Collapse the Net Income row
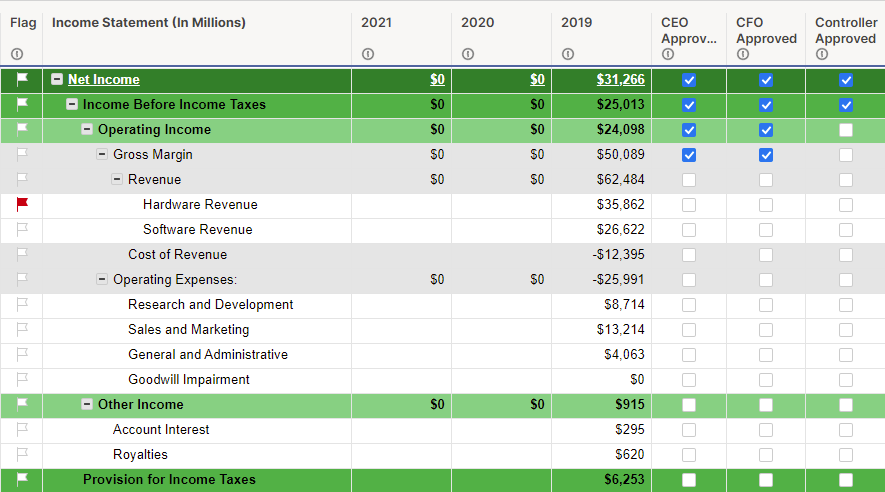The width and height of the screenshot is (885, 492). [56, 79]
